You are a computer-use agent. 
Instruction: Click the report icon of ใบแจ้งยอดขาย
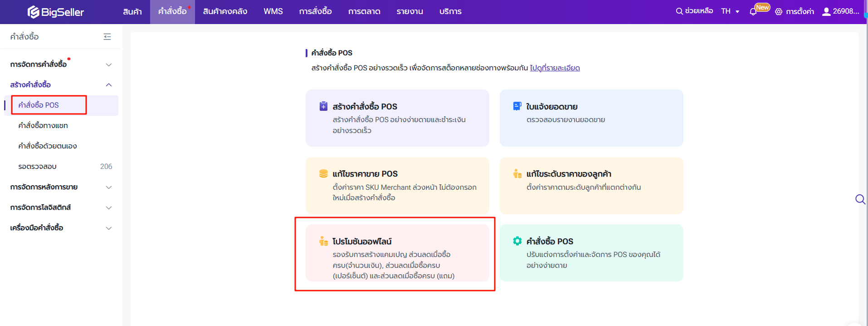point(517,106)
